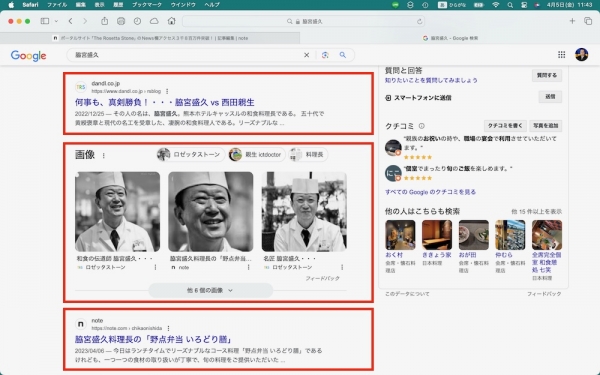Open options dots for 名匠 脇宮盛久 image
Screen dimensions: 600x375
tap(342, 267)
